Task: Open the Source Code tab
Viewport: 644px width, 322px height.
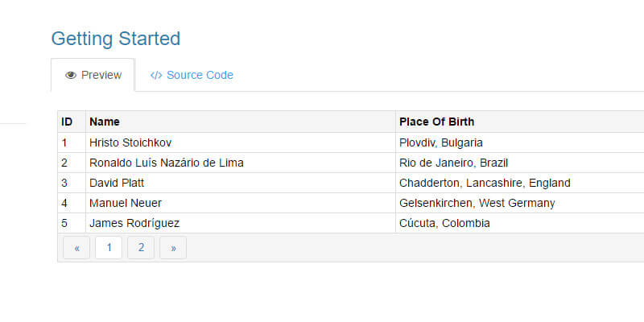Action: click(x=192, y=76)
